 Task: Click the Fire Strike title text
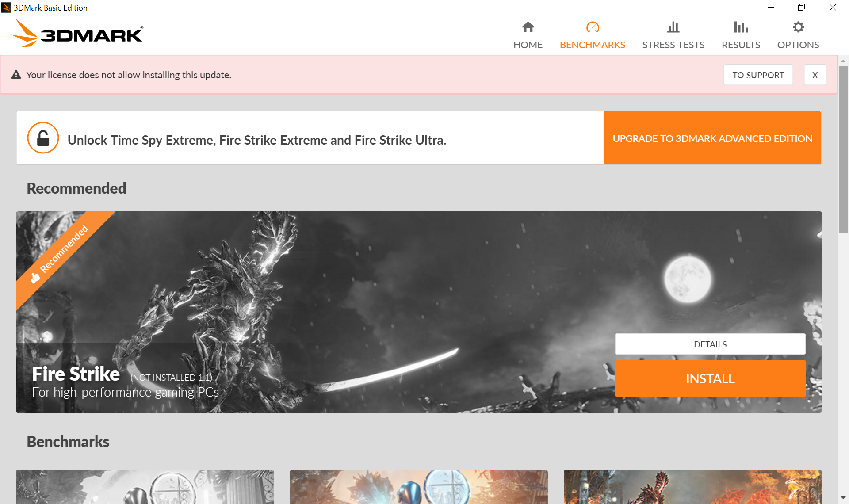pos(76,374)
